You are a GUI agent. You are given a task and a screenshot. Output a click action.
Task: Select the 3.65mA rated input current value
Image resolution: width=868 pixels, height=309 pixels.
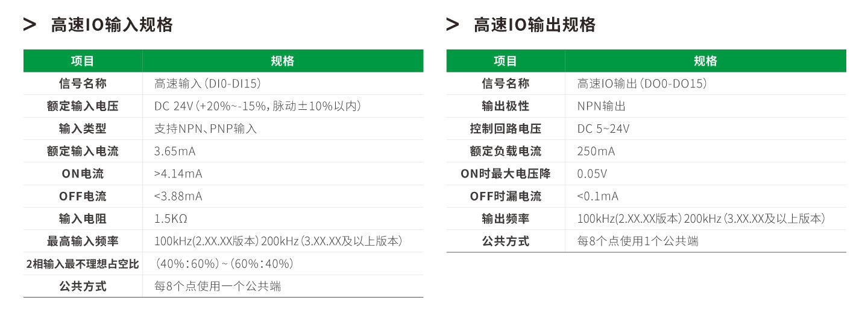pyautogui.click(x=175, y=151)
